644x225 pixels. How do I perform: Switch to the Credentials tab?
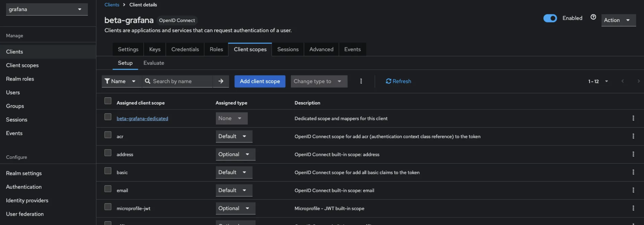185,49
